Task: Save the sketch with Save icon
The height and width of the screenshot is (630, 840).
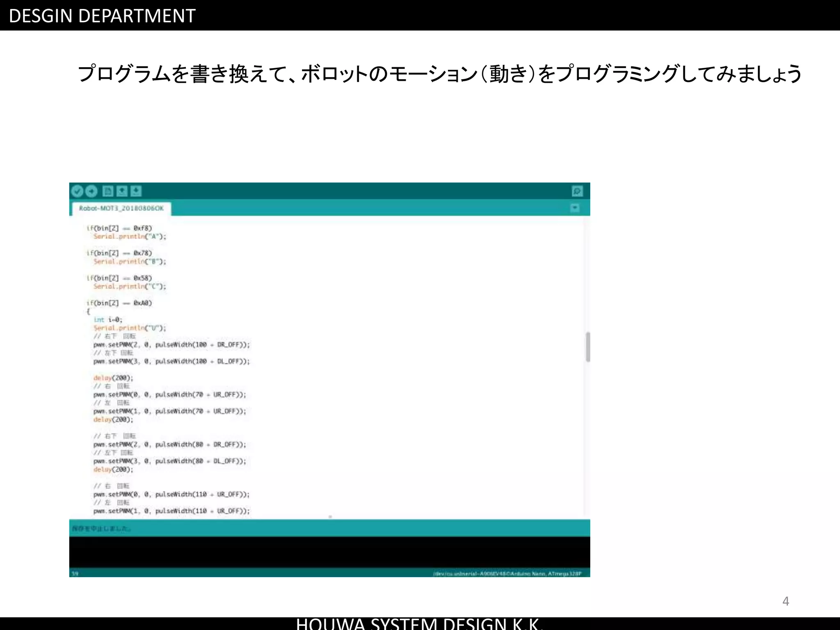Action: tap(136, 191)
